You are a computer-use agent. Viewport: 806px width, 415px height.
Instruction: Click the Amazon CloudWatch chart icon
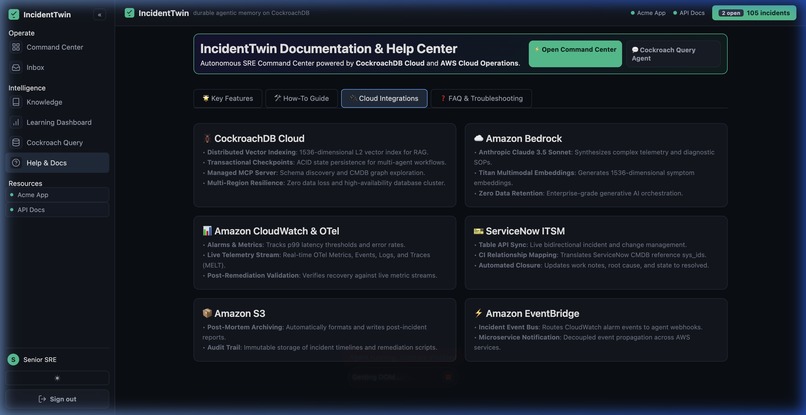point(207,231)
